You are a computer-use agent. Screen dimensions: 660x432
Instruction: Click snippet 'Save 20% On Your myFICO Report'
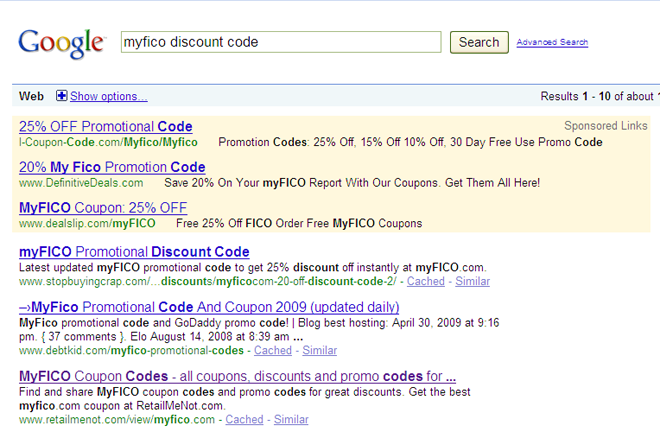pyautogui.click(x=352, y=183)
